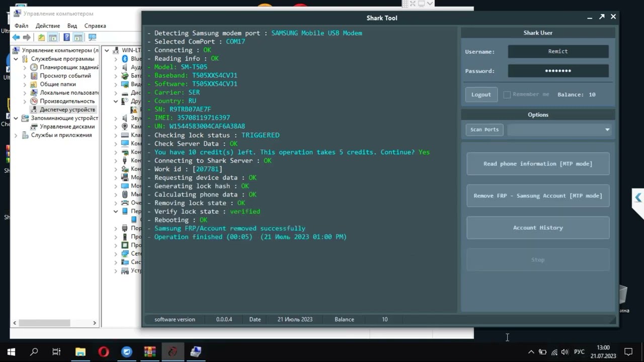Screen dimensions: 644x362
Task: Open Shark Tool icon on taskbar
Action: pyautogui.click(x=173, y=352)
